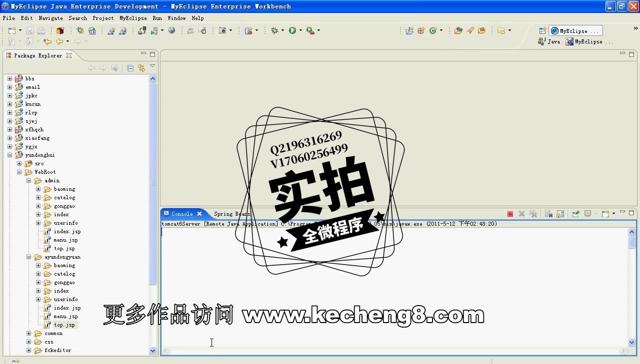Click the Open Type folder icon
The image size is (640, 364).
click(x=458, y=30)
